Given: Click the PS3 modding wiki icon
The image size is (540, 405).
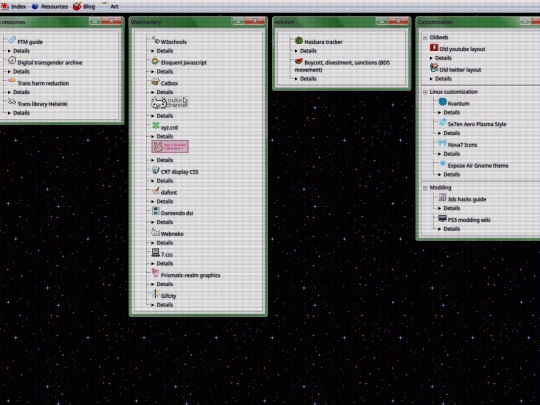Looking at the screenshot, I should 443,218.
